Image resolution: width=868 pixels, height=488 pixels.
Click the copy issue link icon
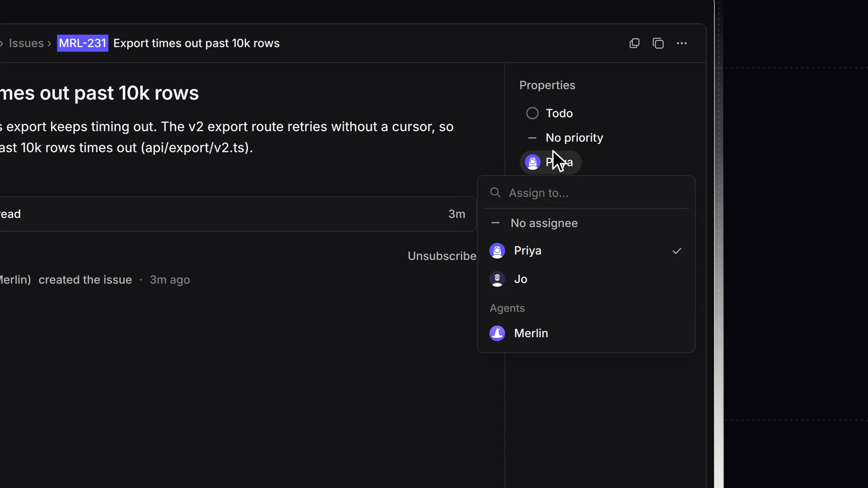click(634, 43)
